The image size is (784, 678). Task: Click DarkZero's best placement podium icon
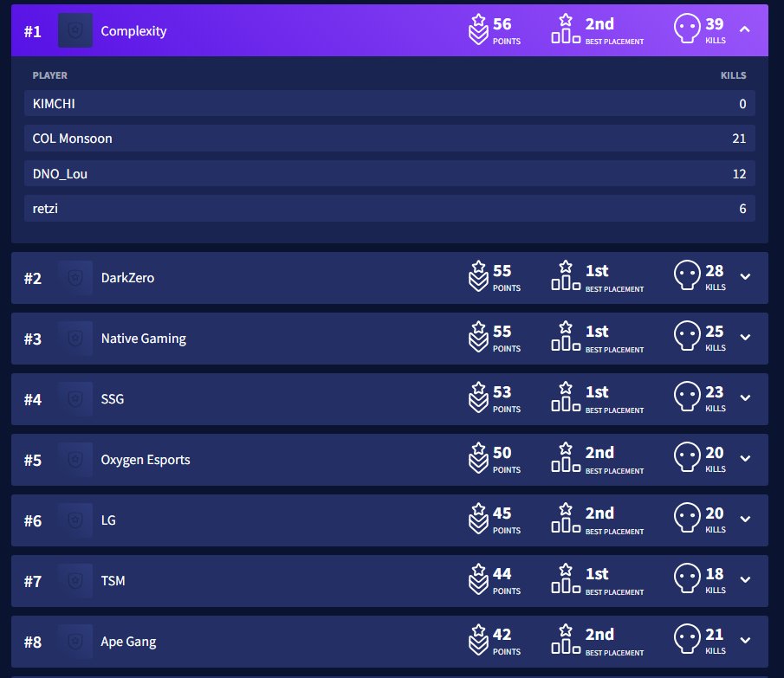coord(566,275)
